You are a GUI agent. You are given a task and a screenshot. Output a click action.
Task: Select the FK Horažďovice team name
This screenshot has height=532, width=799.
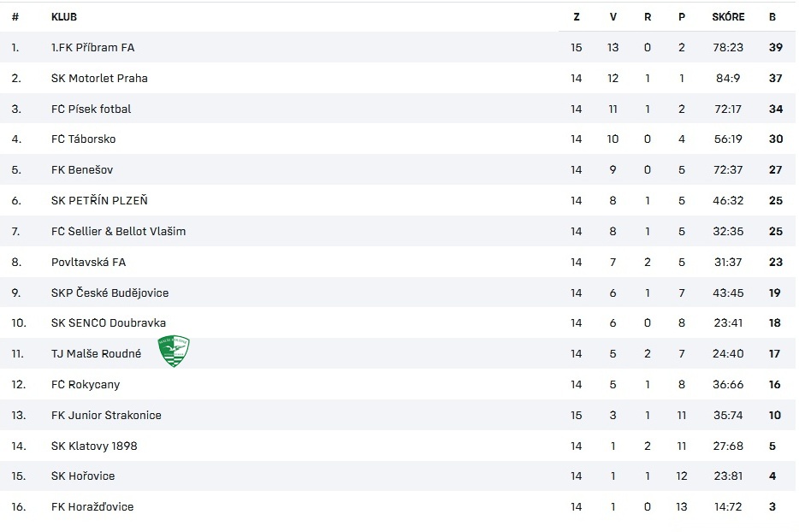92,506
